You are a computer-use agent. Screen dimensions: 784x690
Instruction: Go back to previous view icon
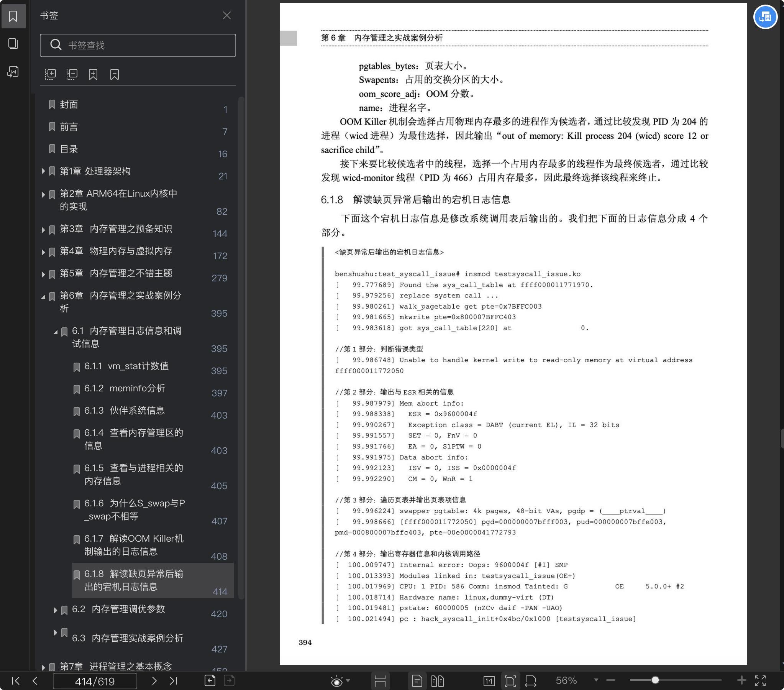pyautogui.click(x=210, y=680)
